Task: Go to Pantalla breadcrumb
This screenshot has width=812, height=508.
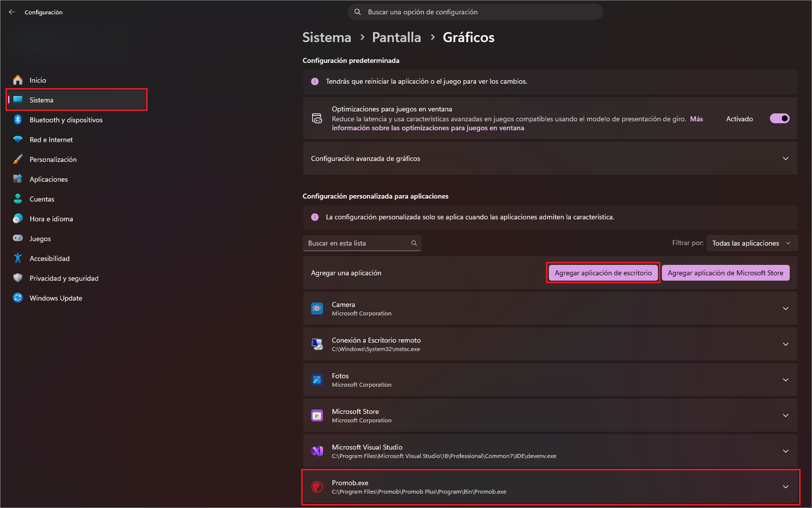Action: (396, 37)
